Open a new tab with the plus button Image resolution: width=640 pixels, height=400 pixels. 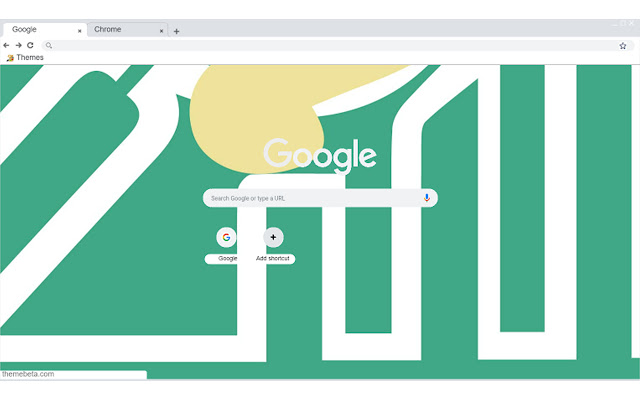[x=176, y=31]
